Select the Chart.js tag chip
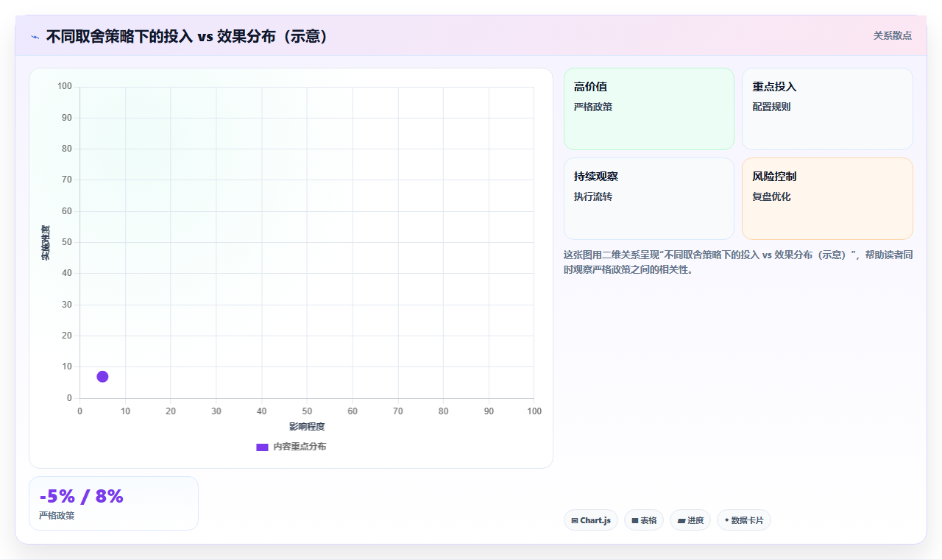 coord(591,520)
